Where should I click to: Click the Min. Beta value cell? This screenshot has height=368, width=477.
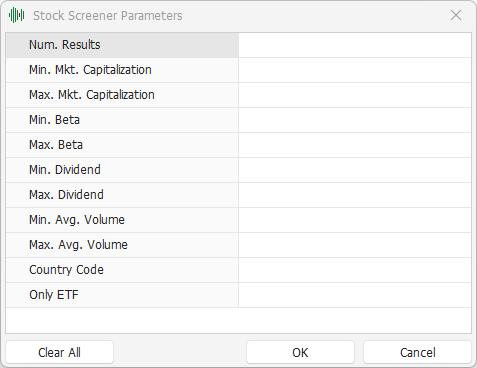point(355,120)
